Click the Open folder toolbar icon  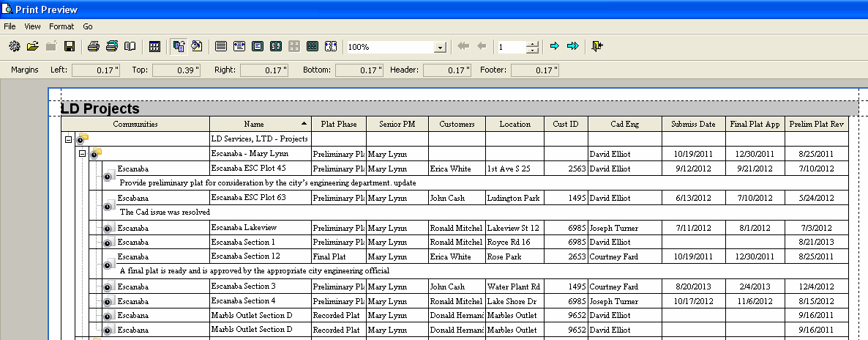point(33,46)
